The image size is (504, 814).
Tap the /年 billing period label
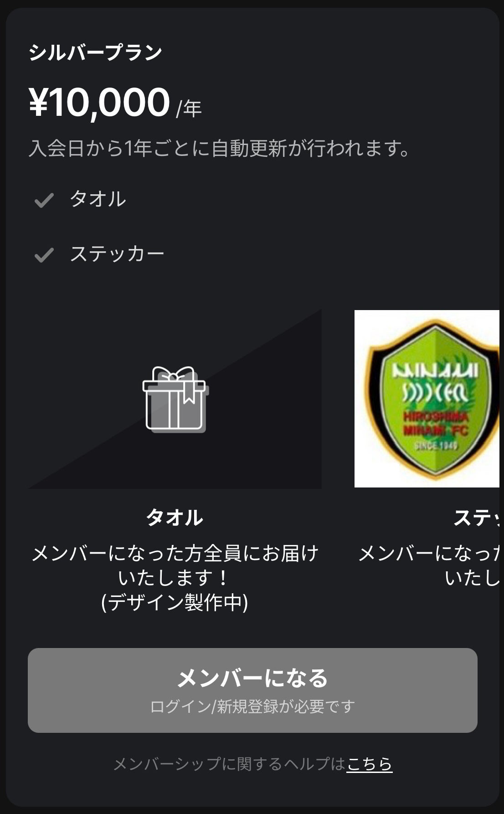pos(189,109)
